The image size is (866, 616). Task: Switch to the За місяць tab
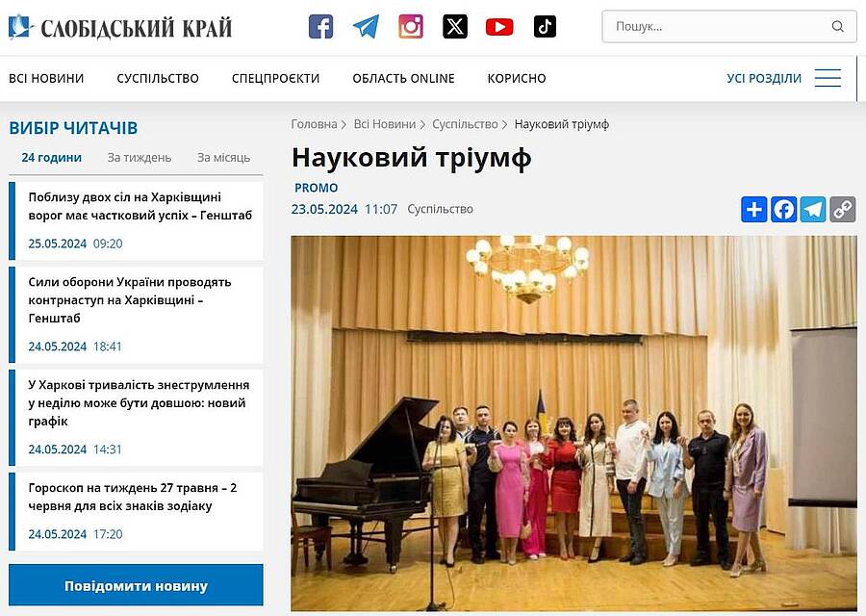point(223,158)
